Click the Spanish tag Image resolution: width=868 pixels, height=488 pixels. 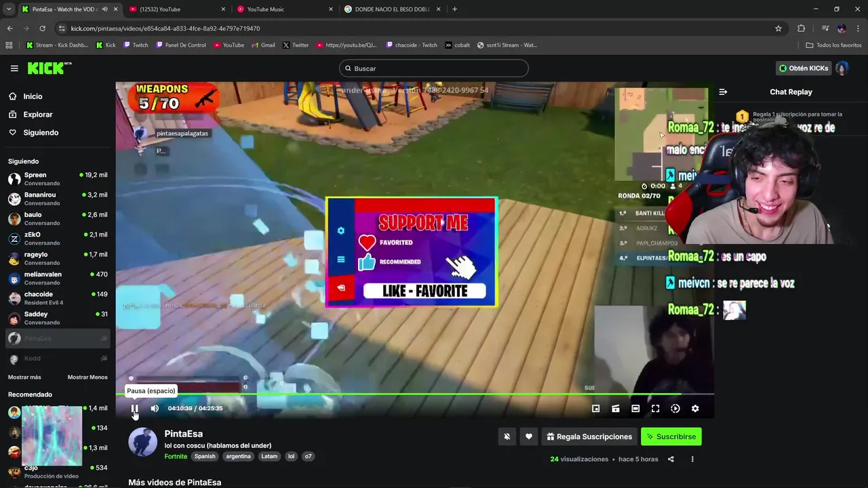[205, 457]
